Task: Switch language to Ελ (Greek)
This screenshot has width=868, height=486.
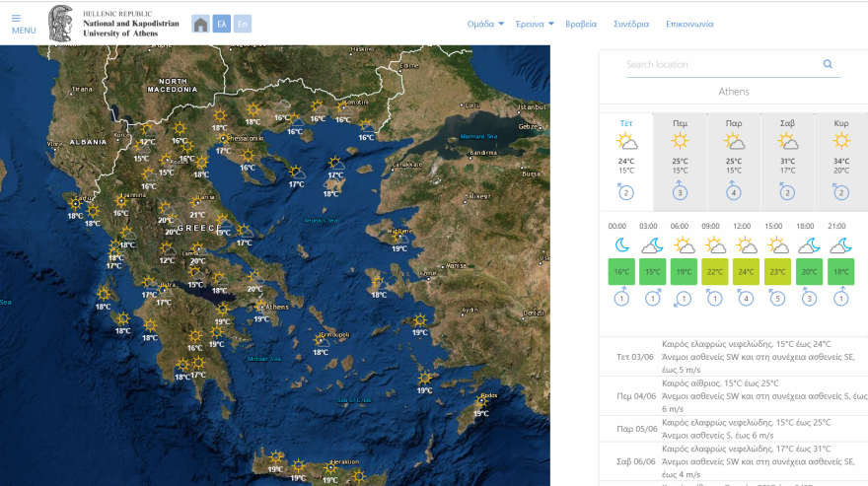Action: point(221,24)
